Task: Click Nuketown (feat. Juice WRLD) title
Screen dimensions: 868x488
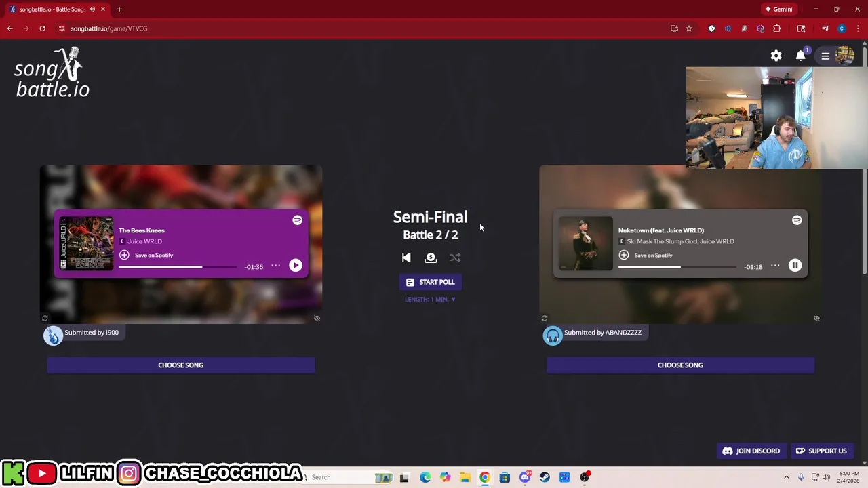Action: [661, 230]
